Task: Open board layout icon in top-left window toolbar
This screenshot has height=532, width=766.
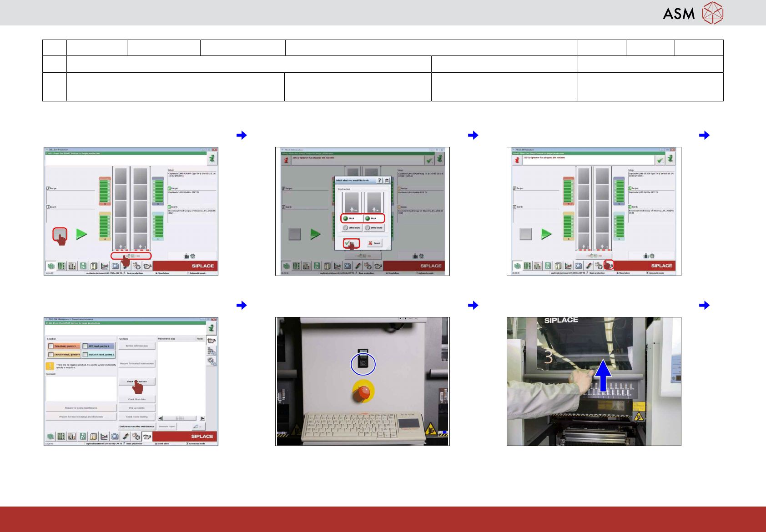Action: pos(83,266)
